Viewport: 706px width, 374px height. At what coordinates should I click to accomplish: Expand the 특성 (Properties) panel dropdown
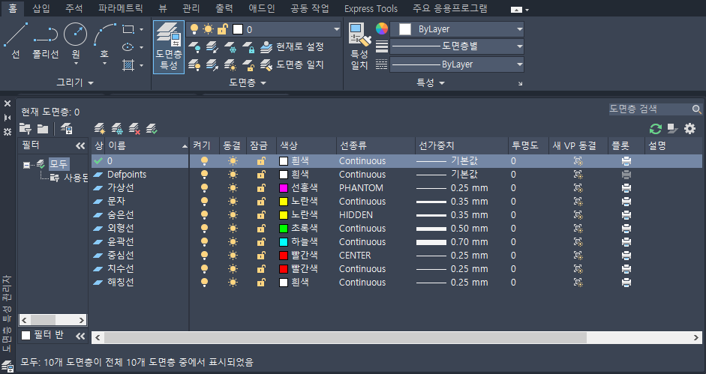pyautogui.click(x=430, y=83)
